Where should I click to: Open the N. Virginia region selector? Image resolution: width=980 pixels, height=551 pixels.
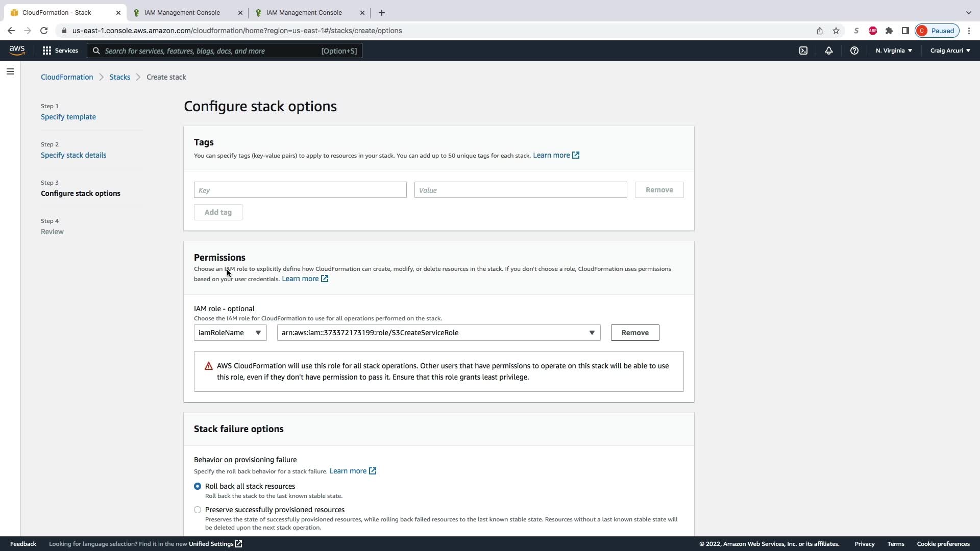894,51
